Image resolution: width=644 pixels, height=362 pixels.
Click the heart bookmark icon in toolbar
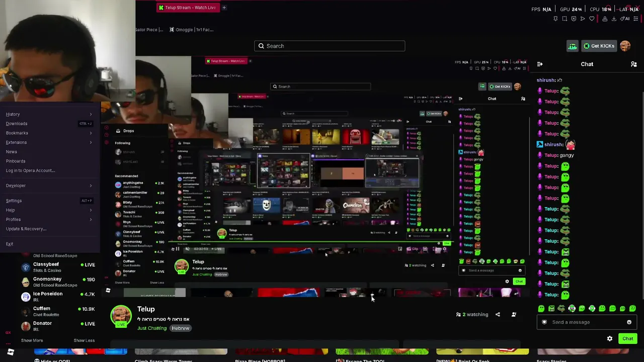[592, 19]
